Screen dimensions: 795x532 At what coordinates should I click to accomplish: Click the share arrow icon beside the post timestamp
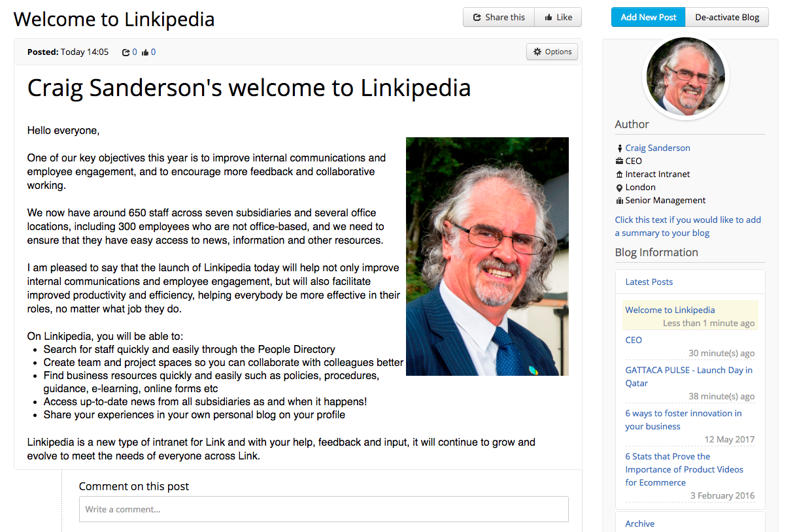click(x=126, y=52)
